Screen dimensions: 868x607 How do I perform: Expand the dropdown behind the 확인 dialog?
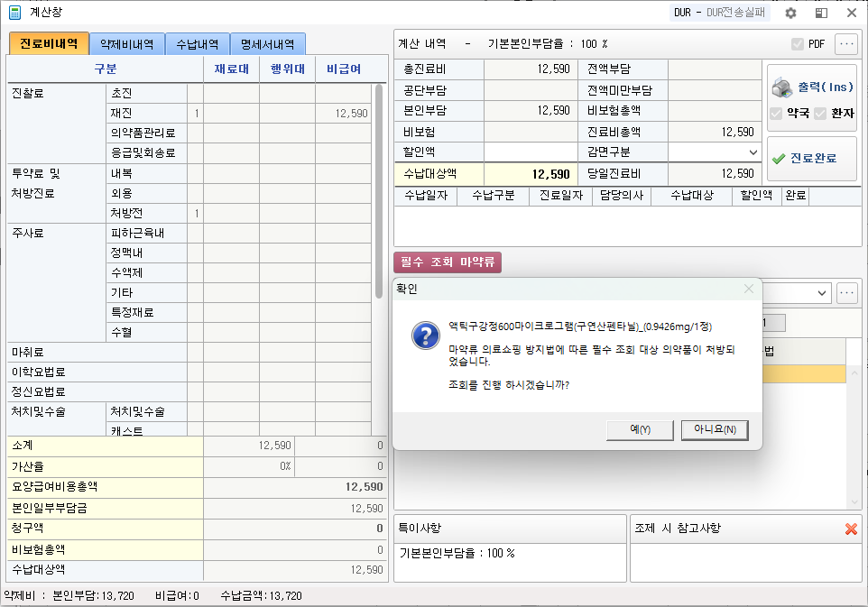(x=821, y=293)
